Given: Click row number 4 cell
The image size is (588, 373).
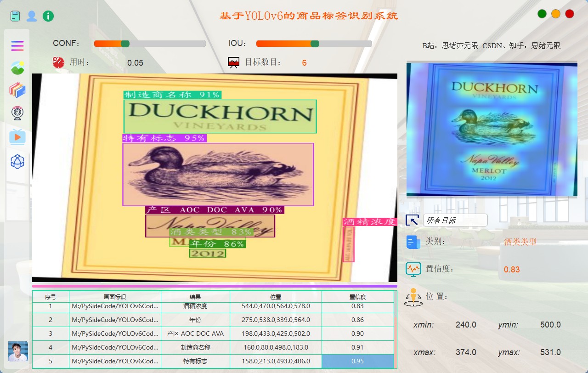Looking at the screenshot, I should [51, 347].
